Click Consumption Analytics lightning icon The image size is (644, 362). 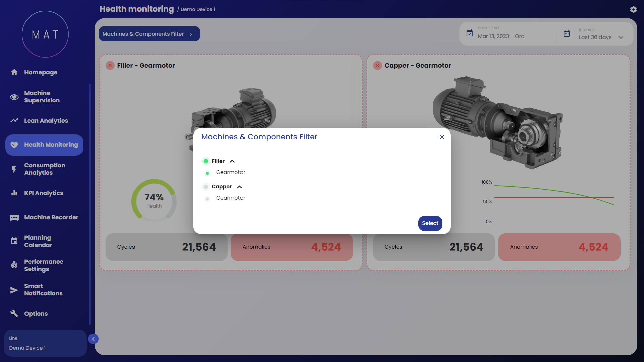click(14, 169)
